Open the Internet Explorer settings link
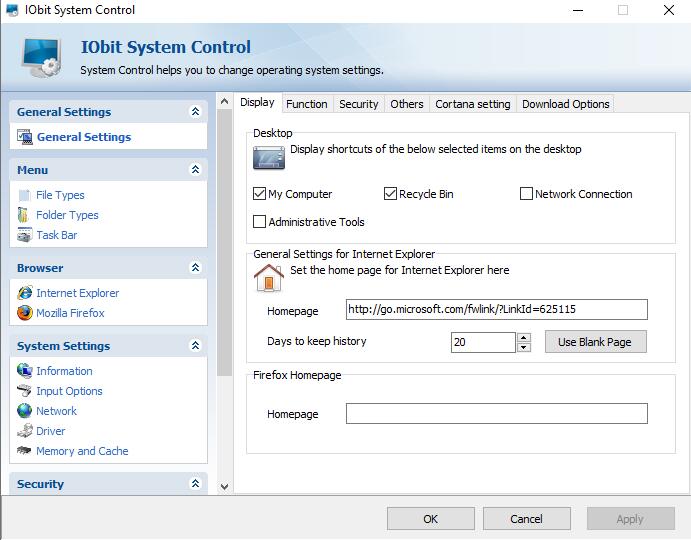The height and width of the screenshot is (540, 691). tap(78, 293)
